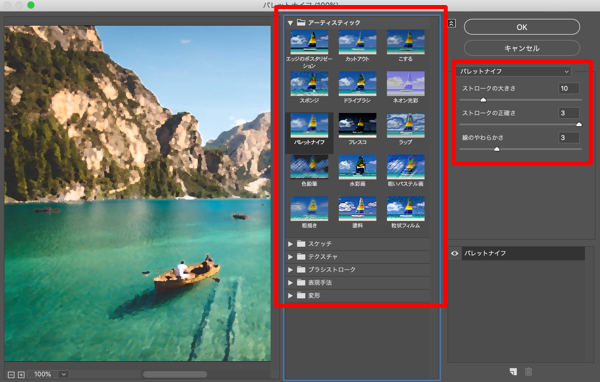Select the カットアウト filter thumbnail
The image size is (600, 382).
357,42
